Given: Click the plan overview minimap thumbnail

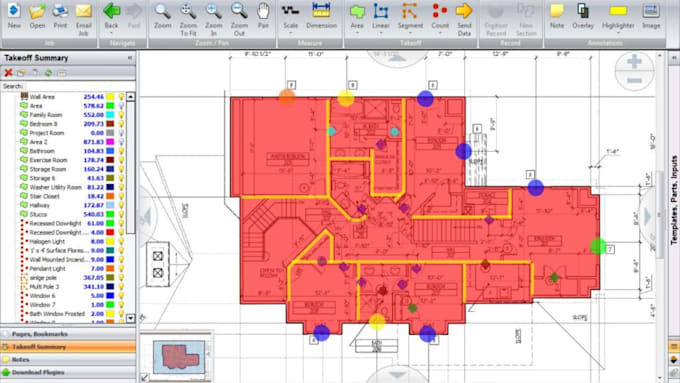Looking at the screenshot, I should 179,357.
